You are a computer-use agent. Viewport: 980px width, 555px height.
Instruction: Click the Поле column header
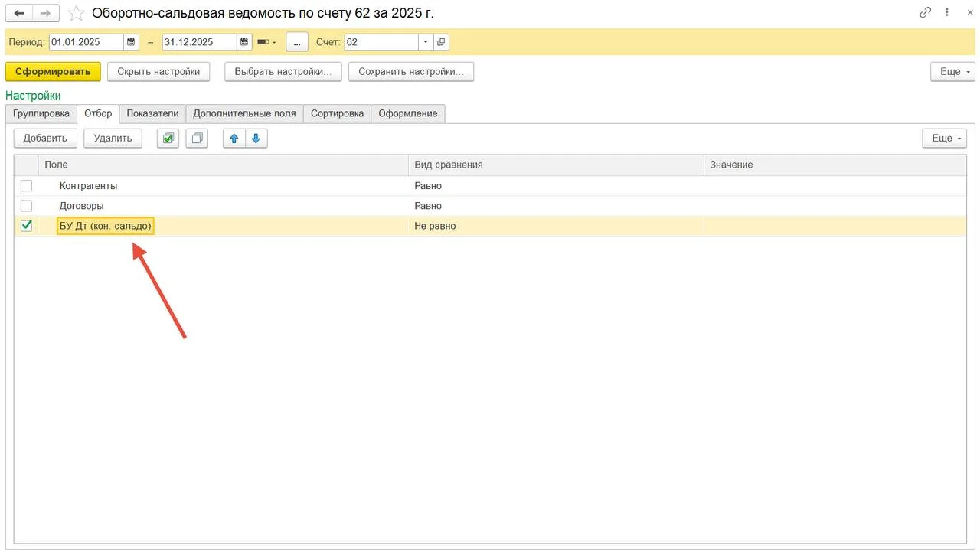point(224,165)
